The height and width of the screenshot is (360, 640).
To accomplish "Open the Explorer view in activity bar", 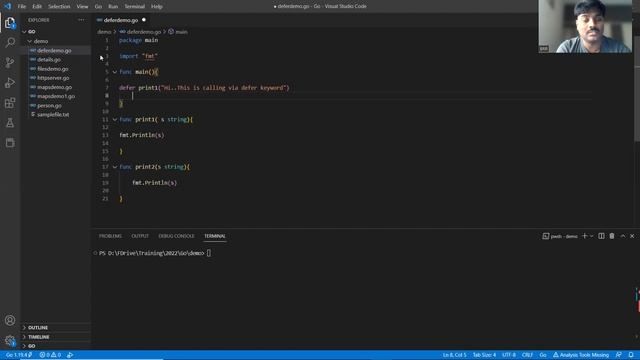I will click(10, 23).
